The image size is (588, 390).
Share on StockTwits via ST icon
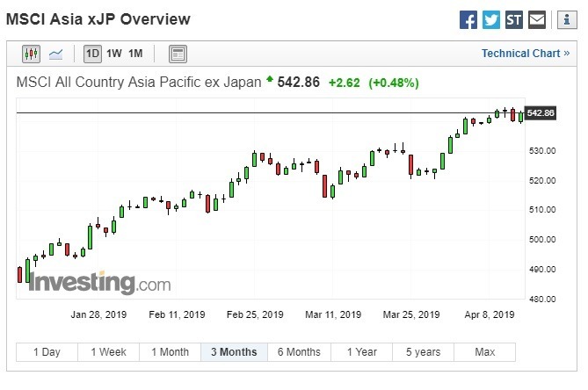click(x=514, y=19)
